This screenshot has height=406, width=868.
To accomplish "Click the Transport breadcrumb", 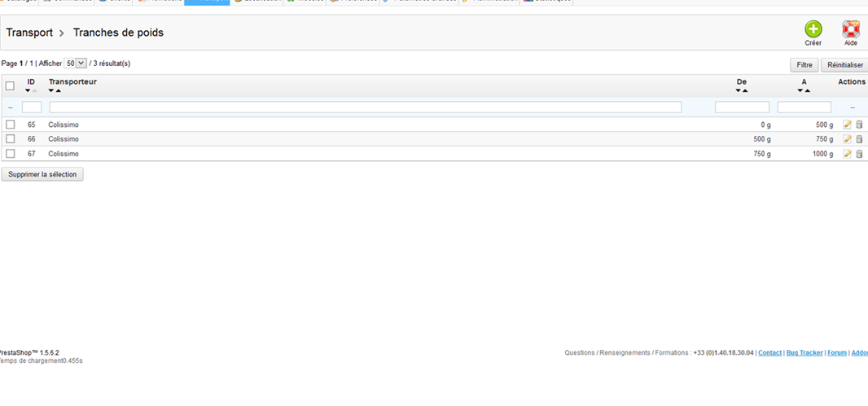I will pos(29,33).
